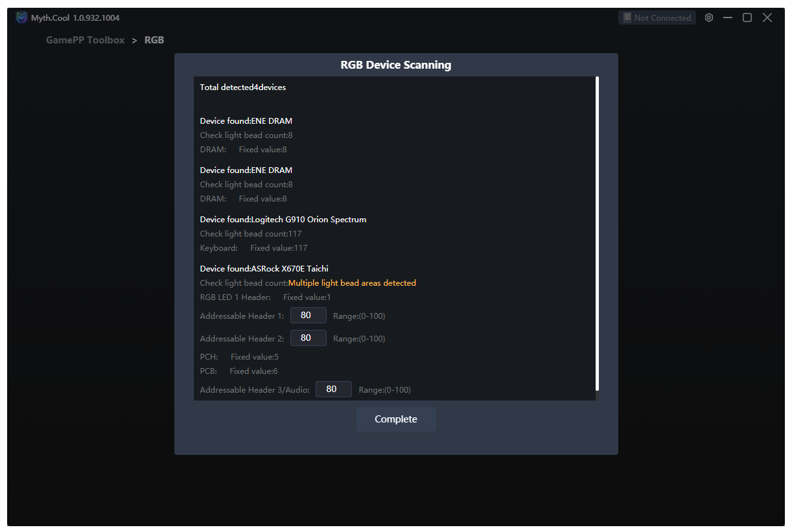The width and height of the screenshot is (792, 532).
Task: Click the Myth.Cool app logo icon
Action: [x=21, y=17]
